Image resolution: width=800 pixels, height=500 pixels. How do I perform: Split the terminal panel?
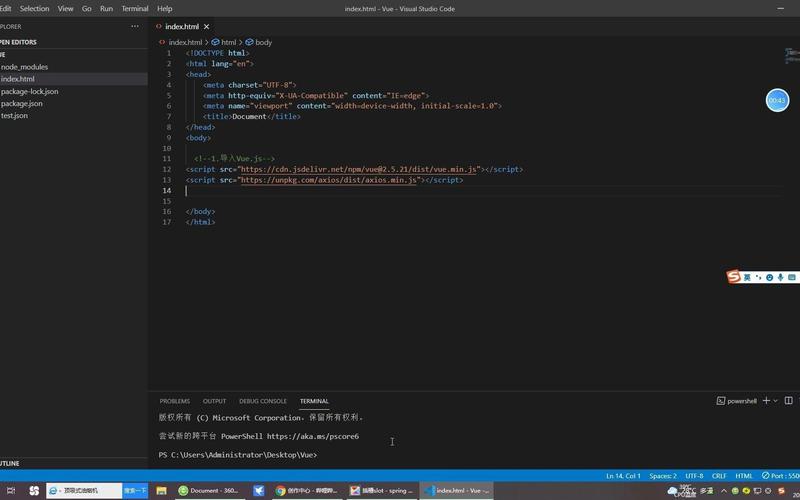coord(788,401)
